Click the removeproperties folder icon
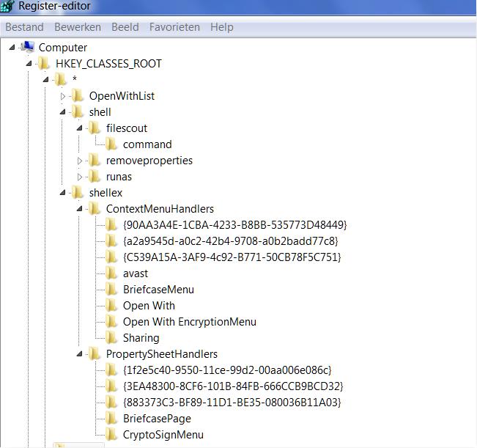Screen dimensions: 477x448 click(x=95, y=161)
